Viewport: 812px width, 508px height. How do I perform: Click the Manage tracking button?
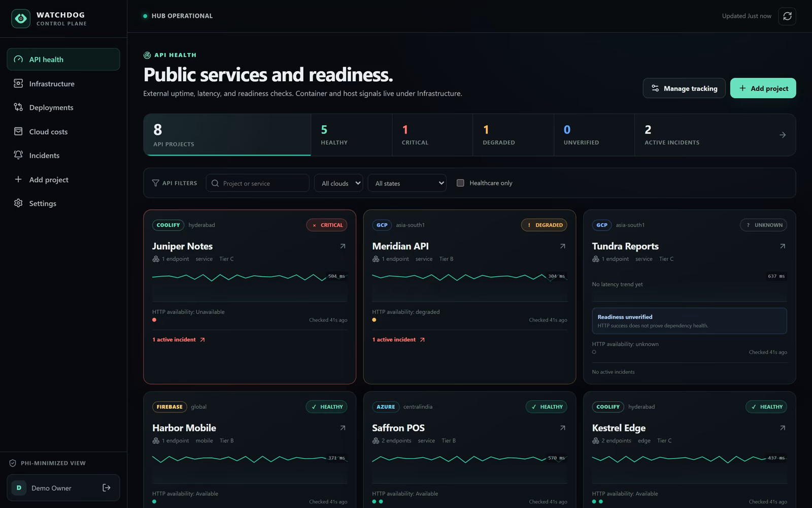[x=684, y=88]
